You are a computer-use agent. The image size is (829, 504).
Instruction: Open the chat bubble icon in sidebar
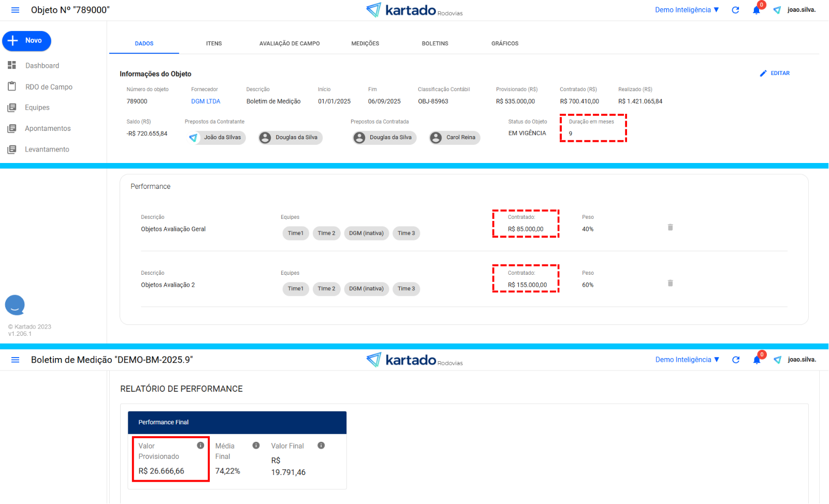pyautogui.click(x=15, y=305)
